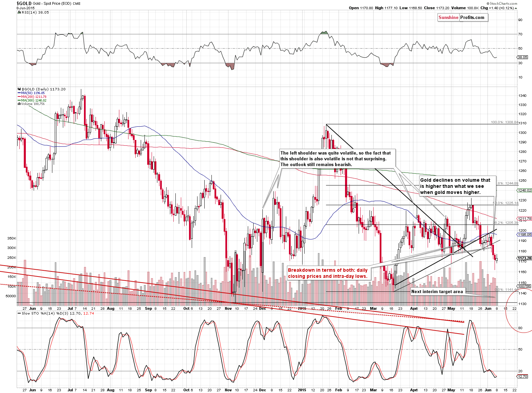Click the $GOLD ticker title
The height and width of the screenshot is (393, 532).
tap(24, 3)
